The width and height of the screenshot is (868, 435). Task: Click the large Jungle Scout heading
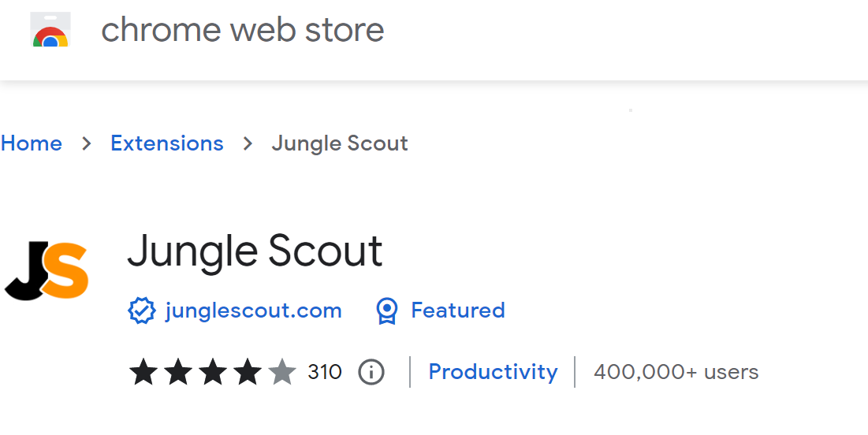(x=255, y=251)
